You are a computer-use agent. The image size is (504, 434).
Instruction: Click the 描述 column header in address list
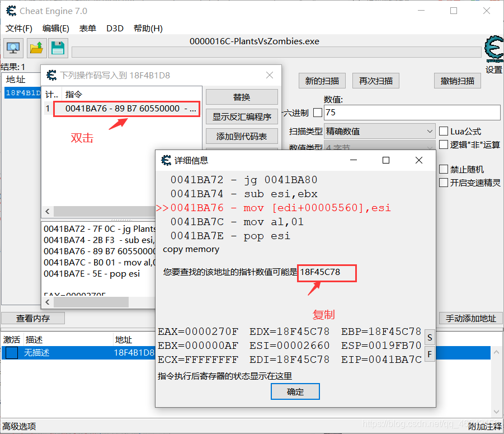click(x=34, y=340)
